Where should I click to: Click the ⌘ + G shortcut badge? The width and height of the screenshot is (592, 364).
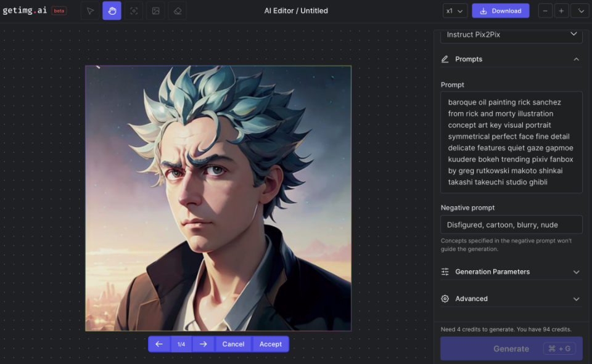[559, 349]
